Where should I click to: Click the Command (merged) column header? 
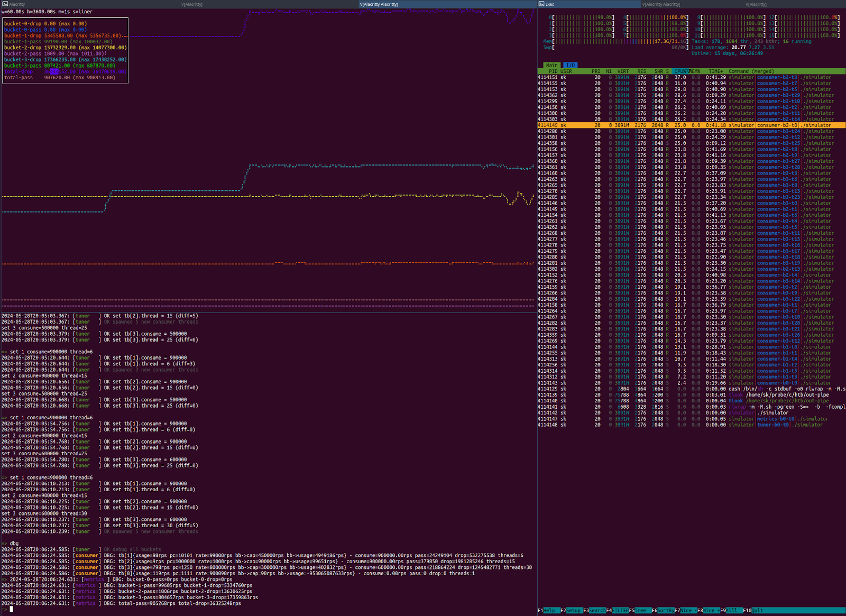tap(751, 71)
